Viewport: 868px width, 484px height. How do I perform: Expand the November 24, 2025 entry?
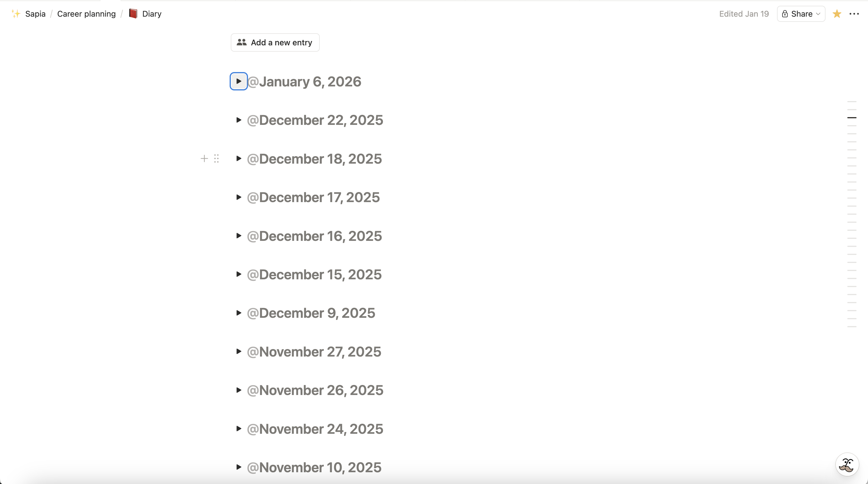tap(239, 429)
